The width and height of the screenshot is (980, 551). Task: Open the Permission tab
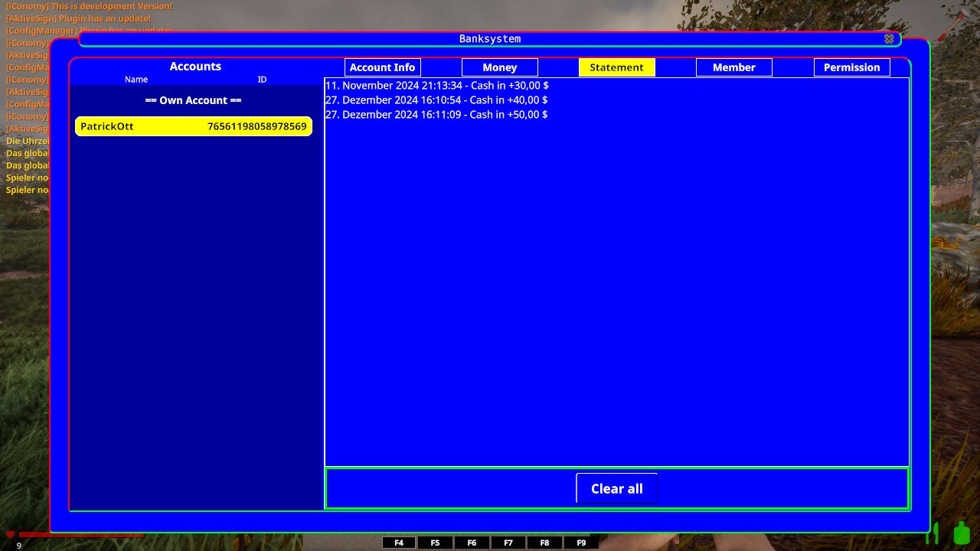coord(851,67)
